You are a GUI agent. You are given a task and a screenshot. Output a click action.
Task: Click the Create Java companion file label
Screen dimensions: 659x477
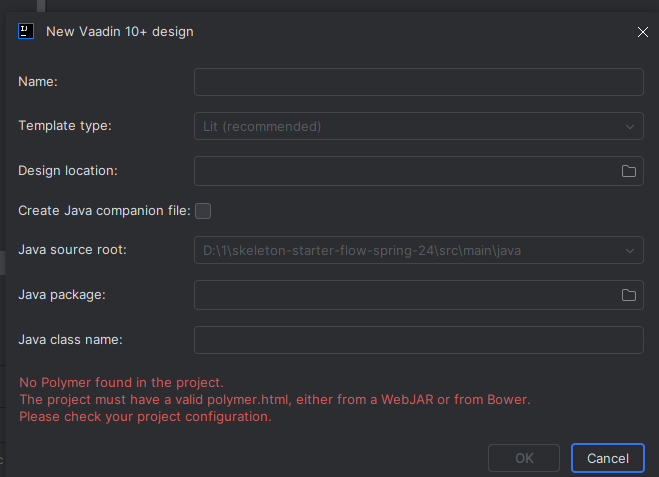click(103, 211)
